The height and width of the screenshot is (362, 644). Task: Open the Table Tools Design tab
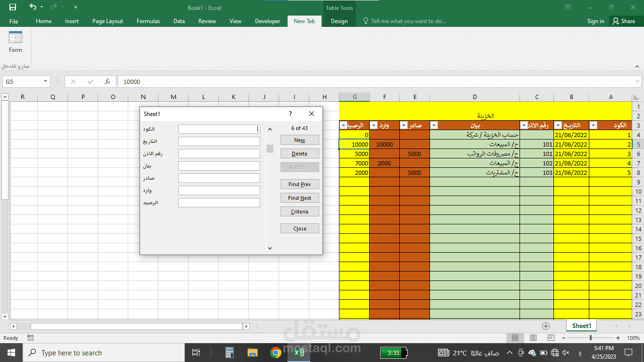(339, 21)
